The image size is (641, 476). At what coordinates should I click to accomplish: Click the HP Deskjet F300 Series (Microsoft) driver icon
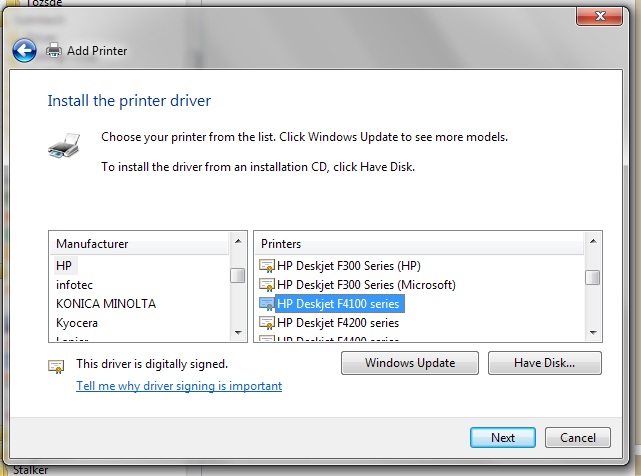[267, 285]
